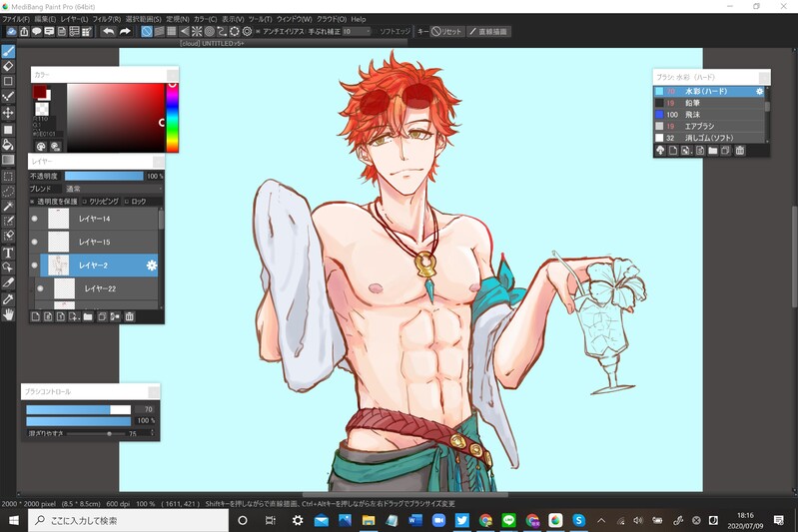Viewport: 798px width, 532px height.
Task: Switch to the [cloud] UNTITLED document tab
Action: [x=212, y=44]
